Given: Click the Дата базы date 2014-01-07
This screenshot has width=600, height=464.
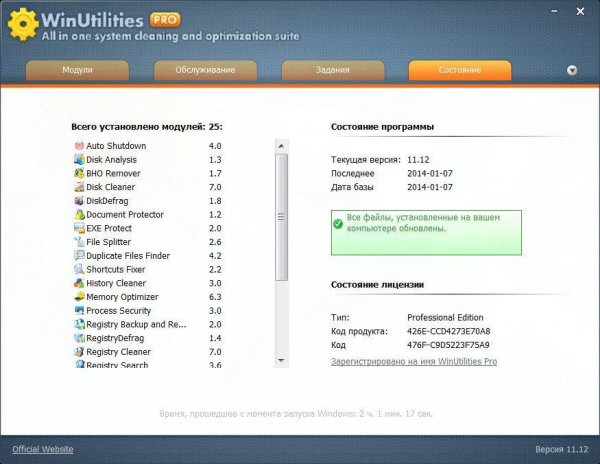Looking at the screenshot, I should click(430, 187).
